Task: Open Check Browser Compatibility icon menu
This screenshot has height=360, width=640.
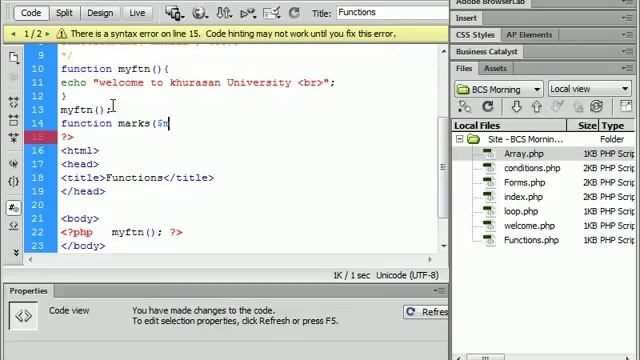Action: [271, 13]
